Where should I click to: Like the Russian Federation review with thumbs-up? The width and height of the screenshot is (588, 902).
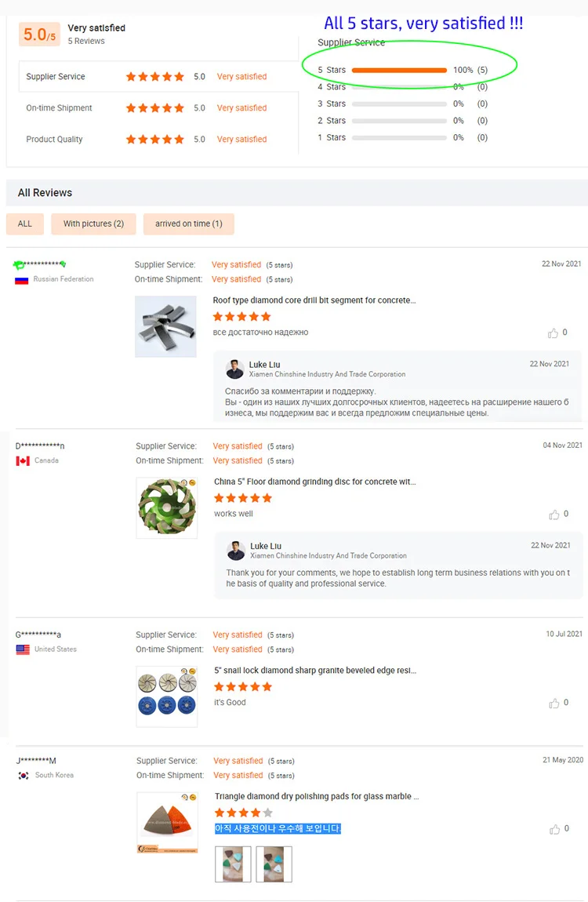tap(553, 333)
